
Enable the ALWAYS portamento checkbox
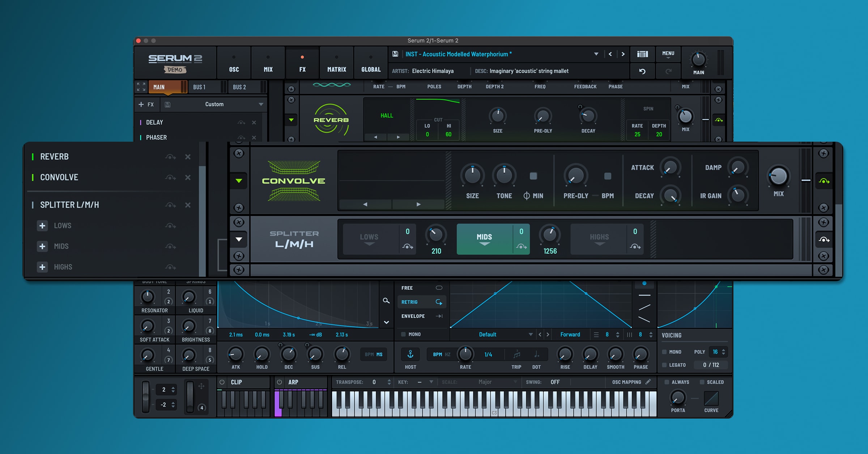tap(667, 382)
